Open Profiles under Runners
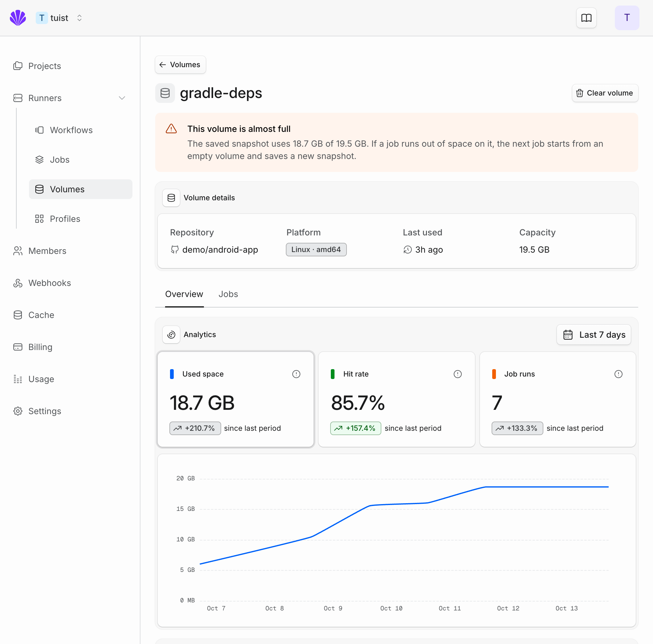653x644 pixels. pos(80,219)
